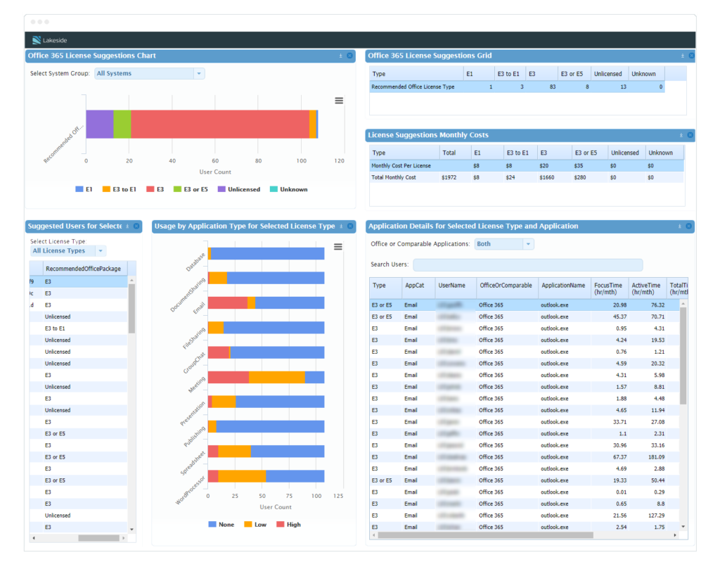
Task: Click the red E3 segment of bar
Action: 219,124
